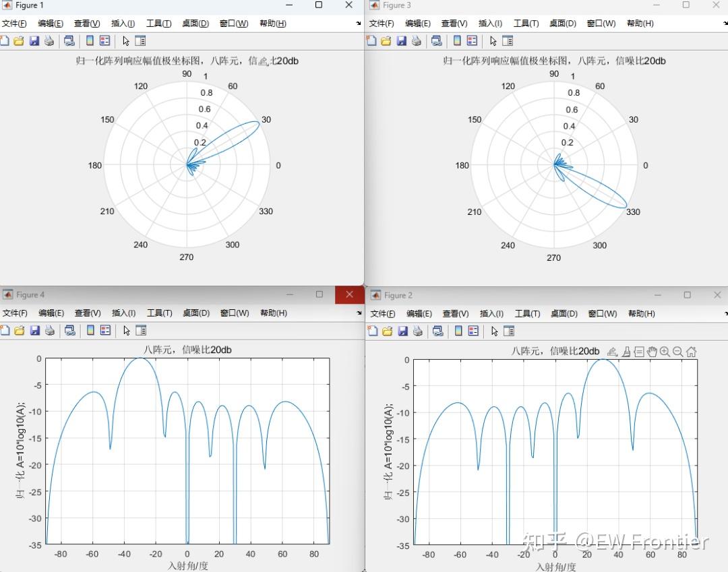Insert legend in Figure 1
Screen dimensions: 728x572
point(105,41)
